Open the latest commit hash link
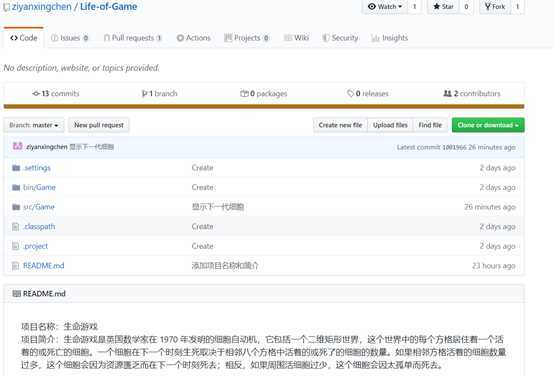This screenshot has height=376, width=554. click(454, 147)
